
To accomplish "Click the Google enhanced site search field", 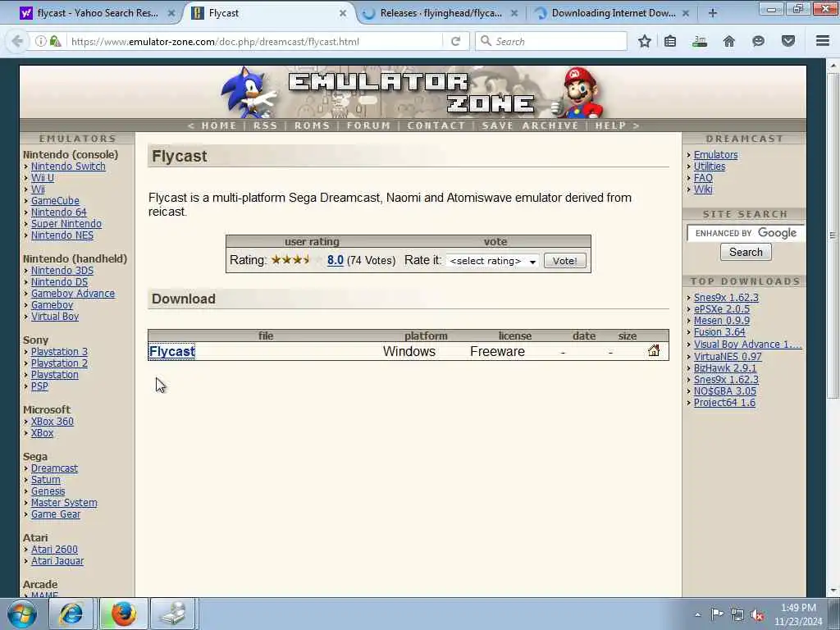I will click(746, 233).
